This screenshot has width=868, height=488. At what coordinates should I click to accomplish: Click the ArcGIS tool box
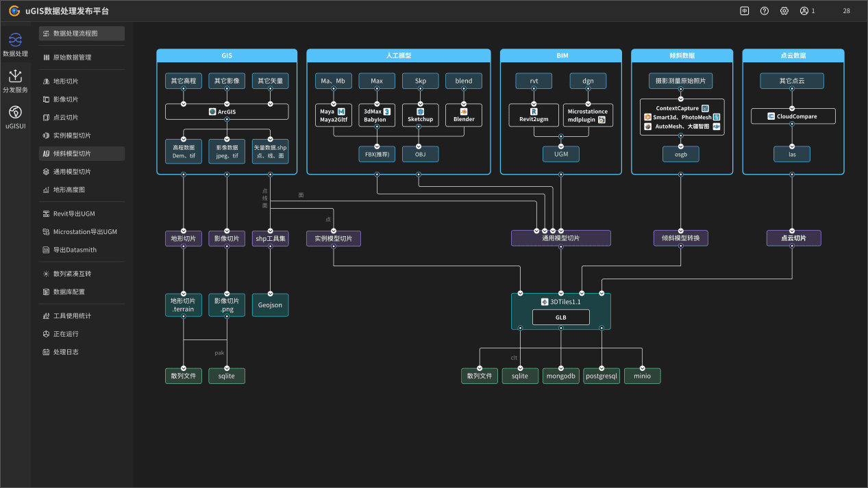point(227,112)
